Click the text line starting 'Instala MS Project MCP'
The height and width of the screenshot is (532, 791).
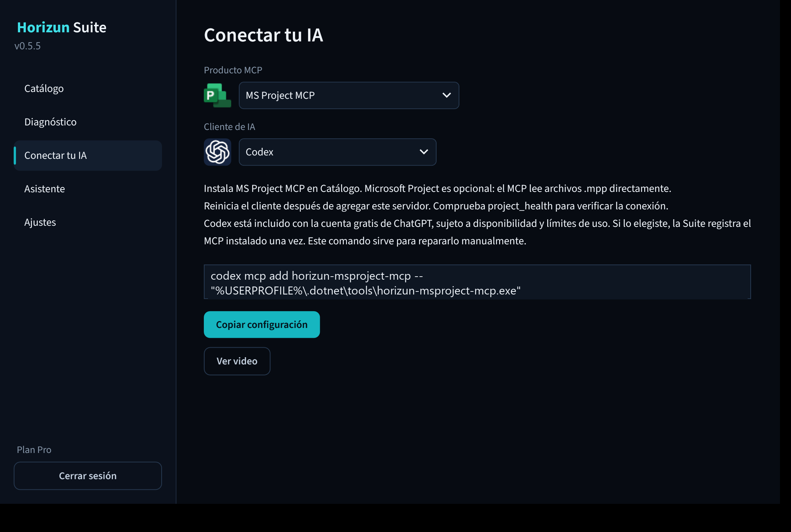438,188
